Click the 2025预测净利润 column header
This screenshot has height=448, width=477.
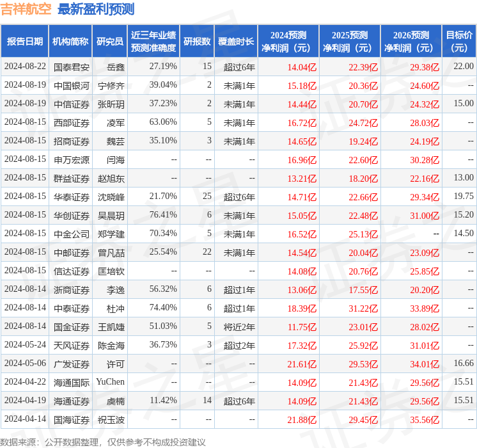[x=350, y=41]
